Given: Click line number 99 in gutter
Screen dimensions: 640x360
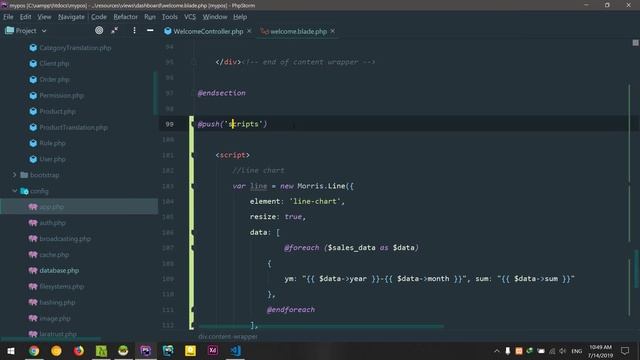Looking at the screenshot, I should click(169, 124).
